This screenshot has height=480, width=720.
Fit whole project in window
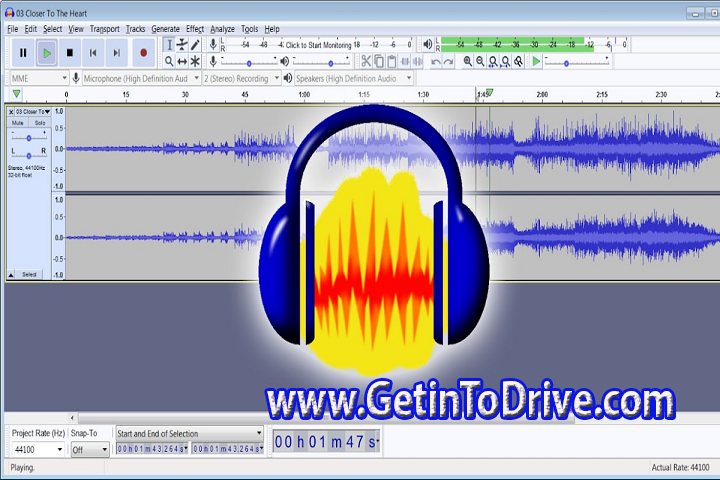[x=506, y=61]
